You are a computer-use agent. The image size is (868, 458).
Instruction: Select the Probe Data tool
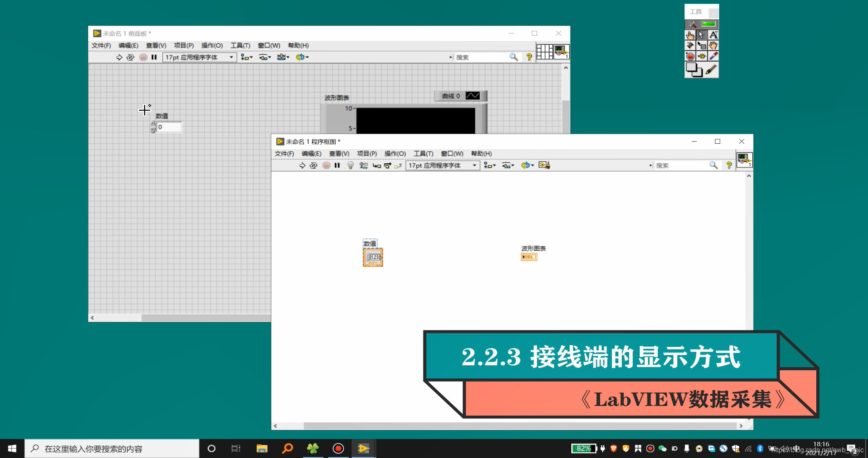click(701, 56)
